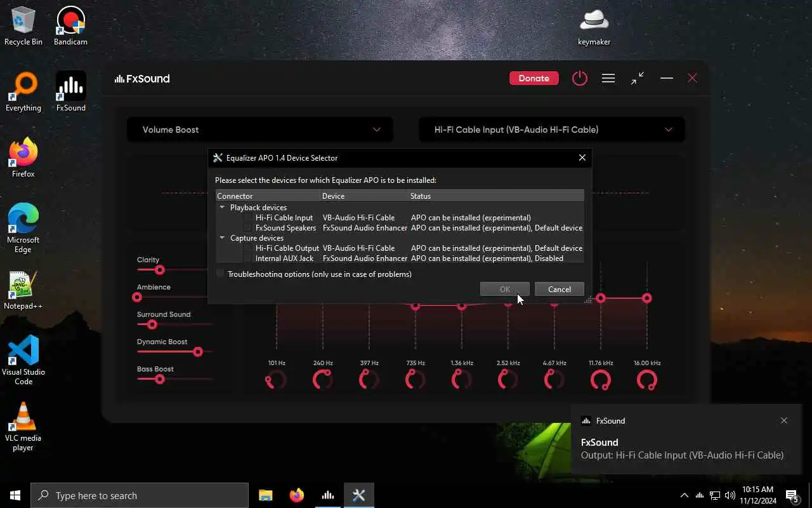Click the Connector column header

(x=268, y=196)
